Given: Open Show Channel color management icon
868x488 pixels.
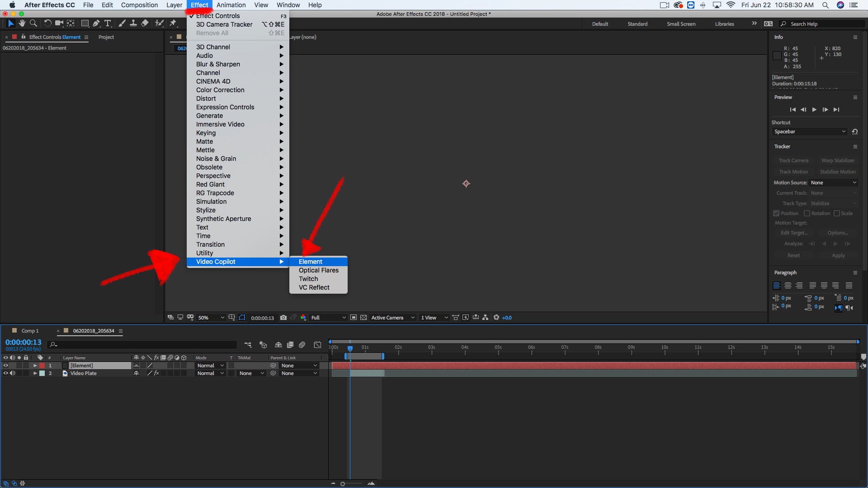Looking at the screenshot, I should tap(303, 318).
